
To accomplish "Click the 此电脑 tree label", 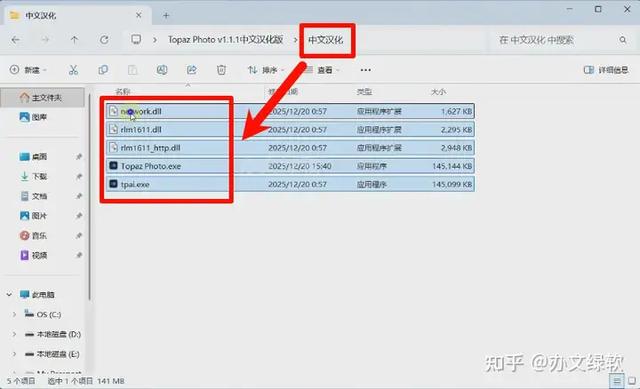I will point(43,294).
